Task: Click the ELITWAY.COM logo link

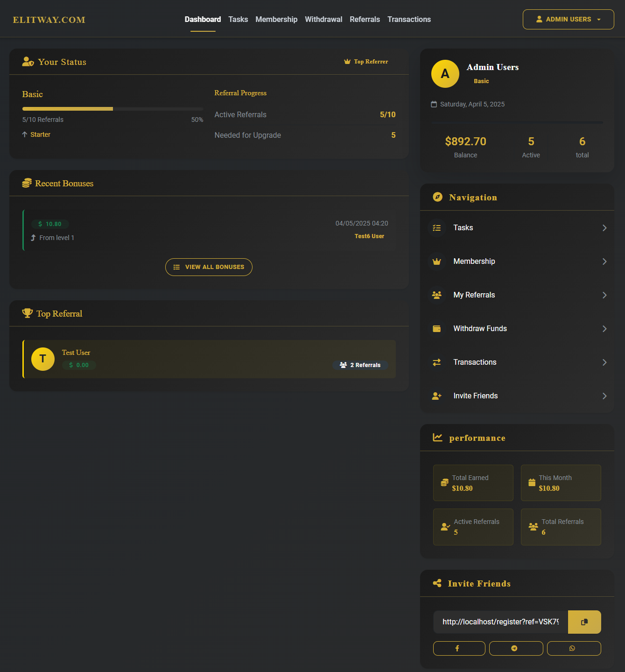Action: pyautogui.click(x=49, y=20)
